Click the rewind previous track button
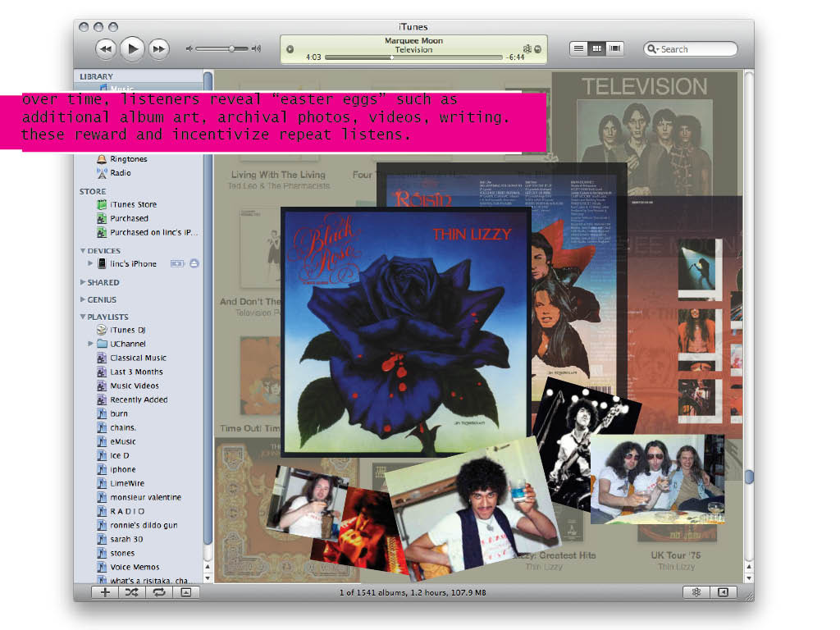The height and width of the screenshot is (630, 840). (x=106, y=48)
